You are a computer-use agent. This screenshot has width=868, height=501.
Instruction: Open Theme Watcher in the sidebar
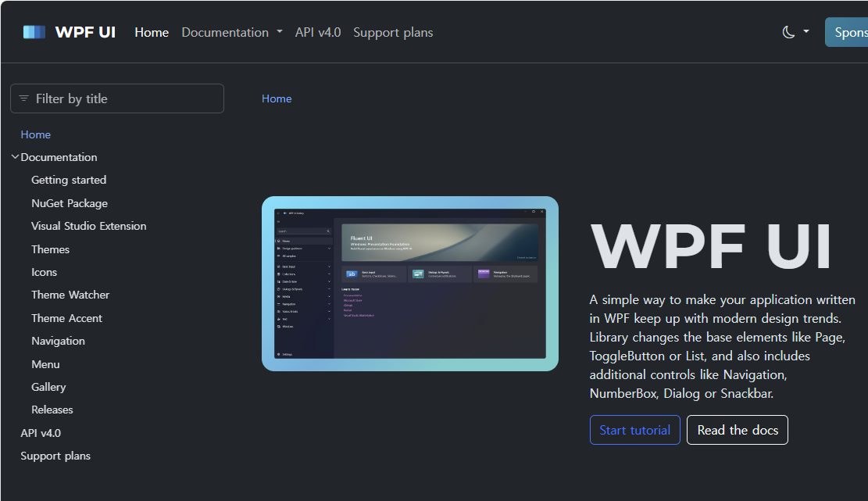(x=70, y=295)
